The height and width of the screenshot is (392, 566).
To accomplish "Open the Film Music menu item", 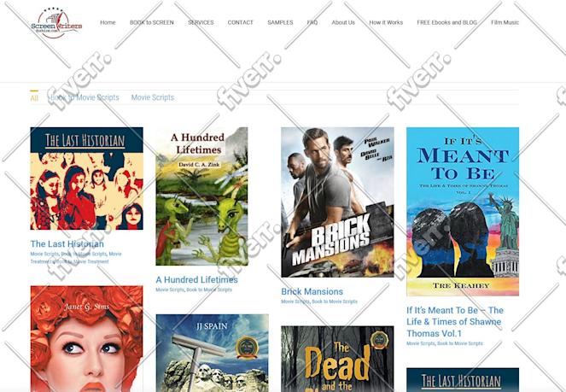I will (505, 22).
